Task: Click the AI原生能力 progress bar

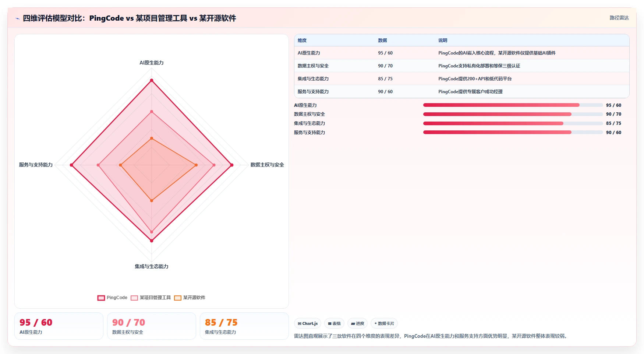Action: 513,105
